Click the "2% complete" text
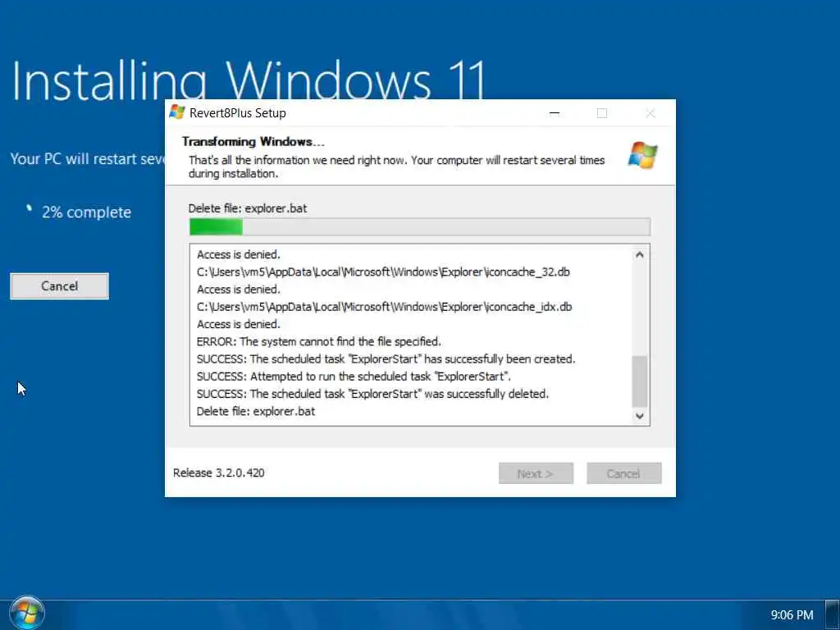This screenshot has height=630, width=840. point(86,212)
